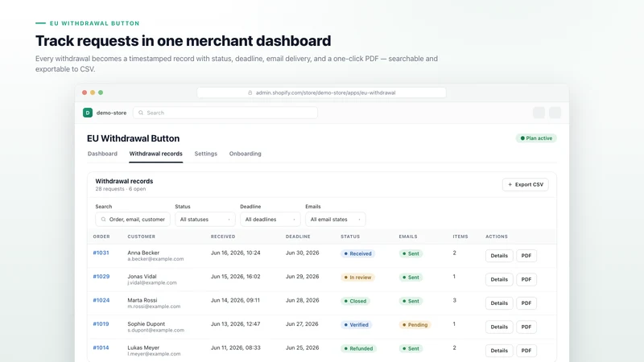Click the Plan active badge
This screenshot has width=644, height=362.
pos(536,138)
